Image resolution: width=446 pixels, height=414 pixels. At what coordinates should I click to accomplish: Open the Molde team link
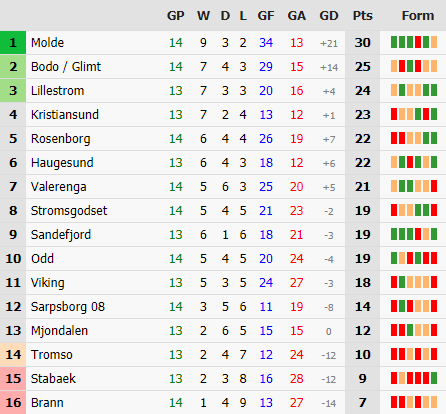[x=47, y=43]
